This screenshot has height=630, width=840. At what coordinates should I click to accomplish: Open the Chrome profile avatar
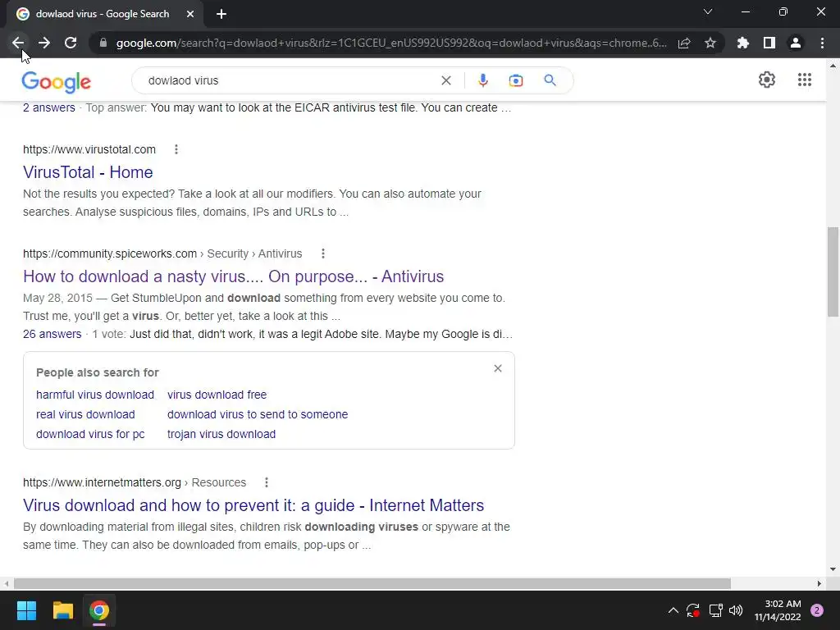(796, 43)
